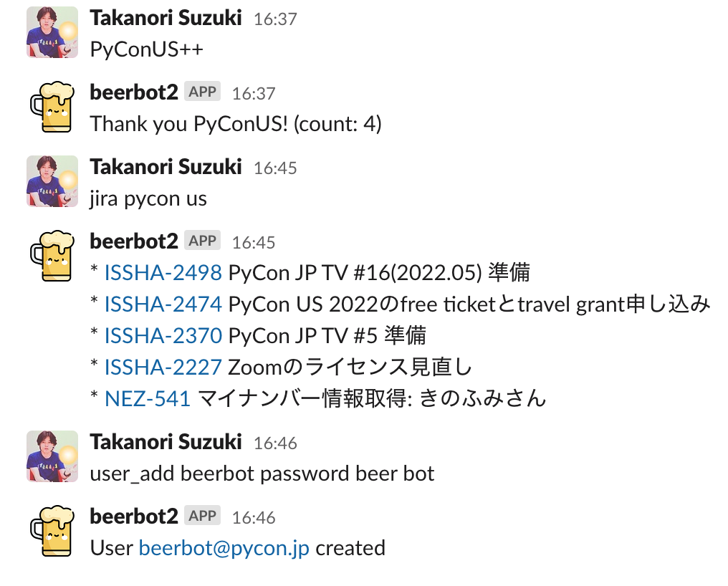Click the beerbot@pycon.jp email link
This screenshot has height=586, width=728.
click(x=224, y=548)
